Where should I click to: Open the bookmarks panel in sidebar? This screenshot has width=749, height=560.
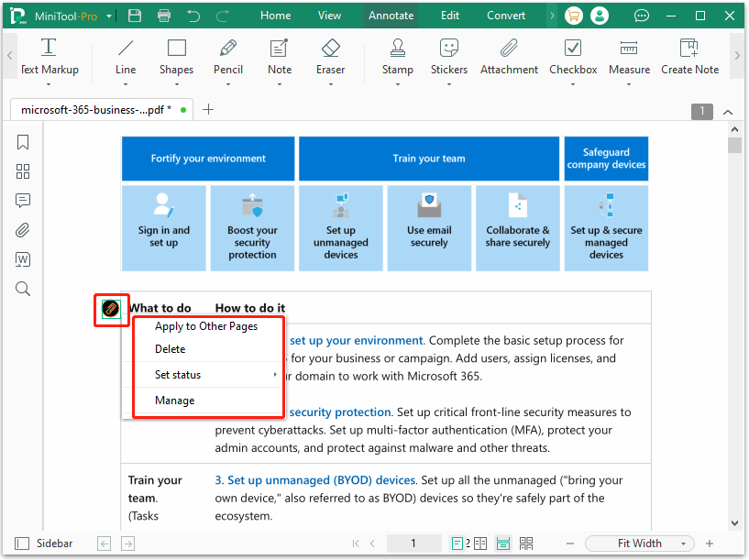pos(23,142)
